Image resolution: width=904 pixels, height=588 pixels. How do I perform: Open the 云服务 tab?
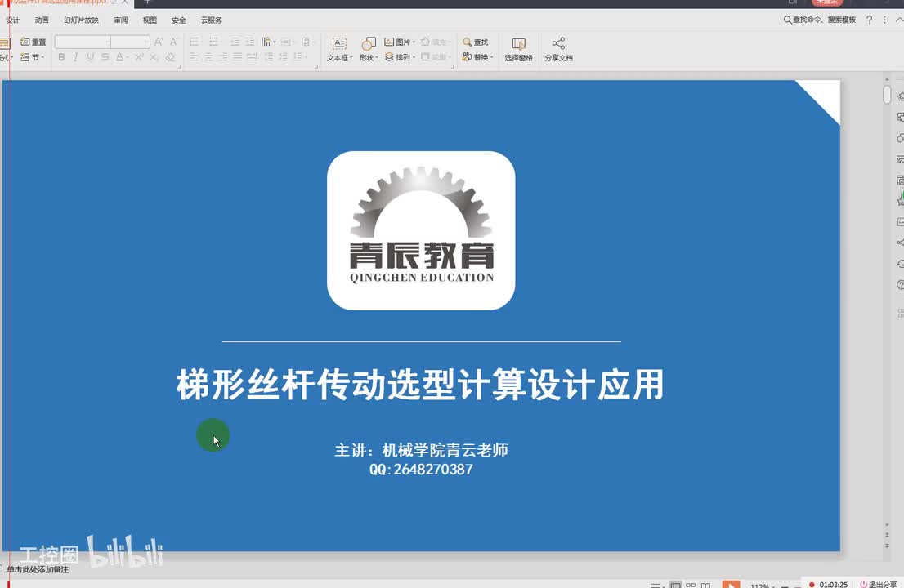212,20
